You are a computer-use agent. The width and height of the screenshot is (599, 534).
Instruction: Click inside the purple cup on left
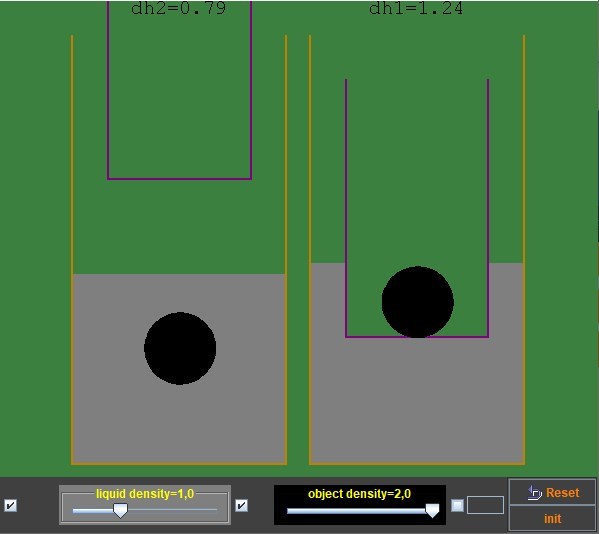[x=180, y=95]
